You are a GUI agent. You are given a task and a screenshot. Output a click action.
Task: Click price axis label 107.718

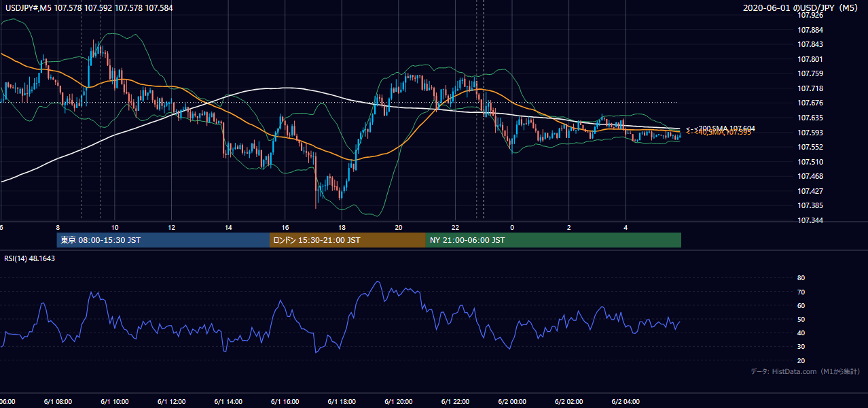811,88
